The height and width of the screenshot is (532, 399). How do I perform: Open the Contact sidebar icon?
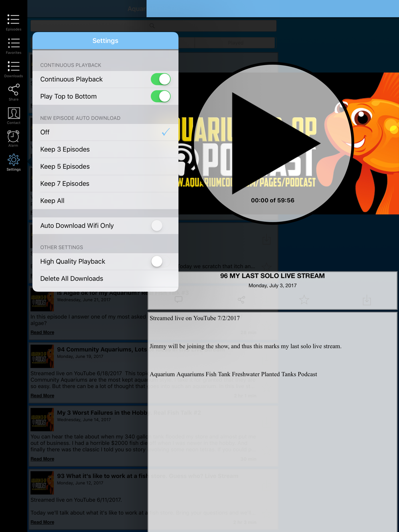[13, 116]
